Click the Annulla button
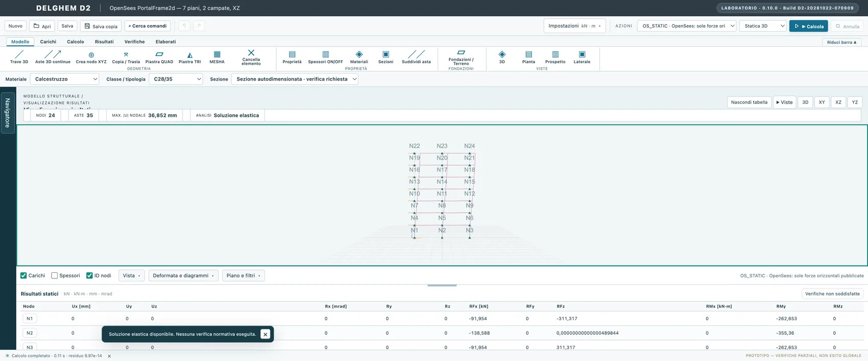Screen dimensions: 868x361 coord(848,26)
